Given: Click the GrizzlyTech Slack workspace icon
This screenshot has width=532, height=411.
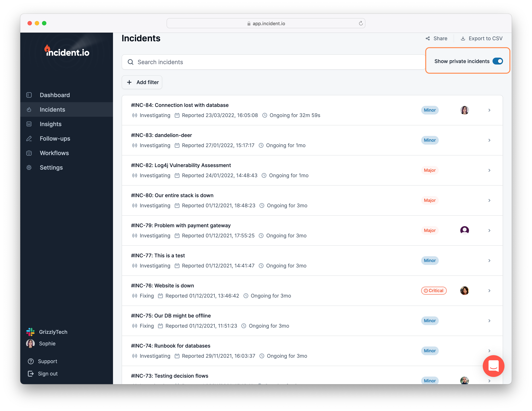Looking at the screenshot, I should coord(30,332).
